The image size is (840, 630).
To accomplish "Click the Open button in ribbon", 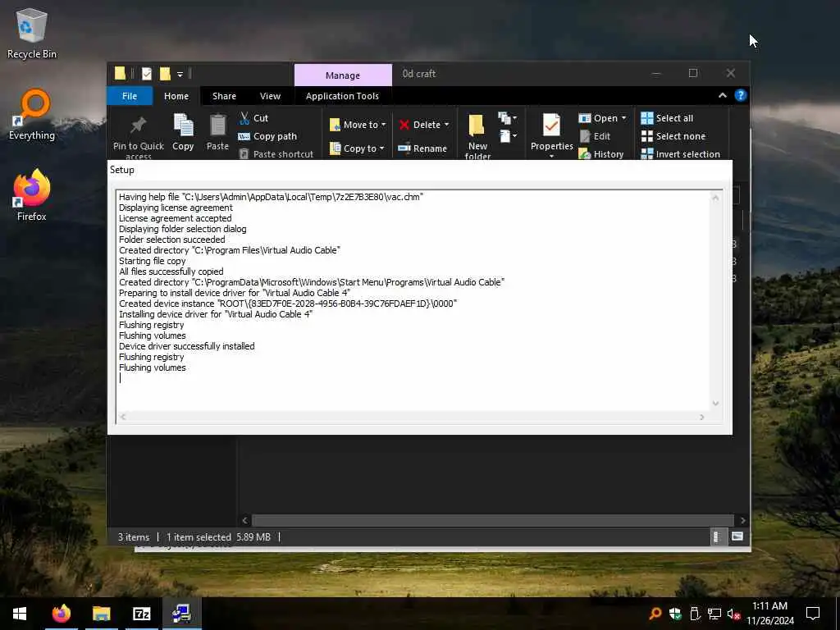I will point(598,118).
